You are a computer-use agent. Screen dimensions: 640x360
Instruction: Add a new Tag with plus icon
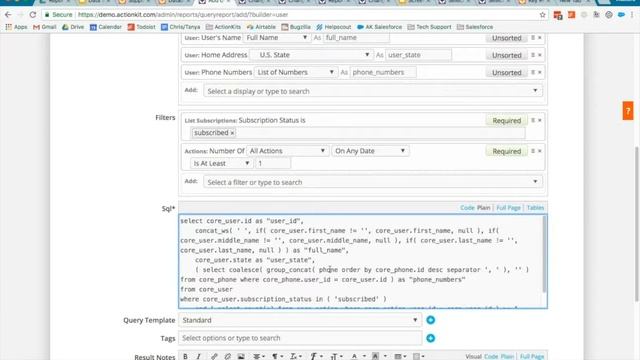[431, 338]
